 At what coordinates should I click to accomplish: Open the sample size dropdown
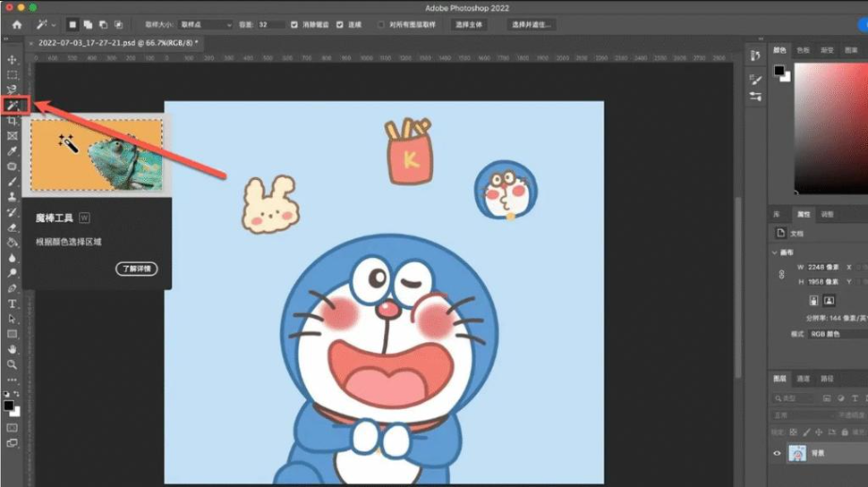coord(205,24)
